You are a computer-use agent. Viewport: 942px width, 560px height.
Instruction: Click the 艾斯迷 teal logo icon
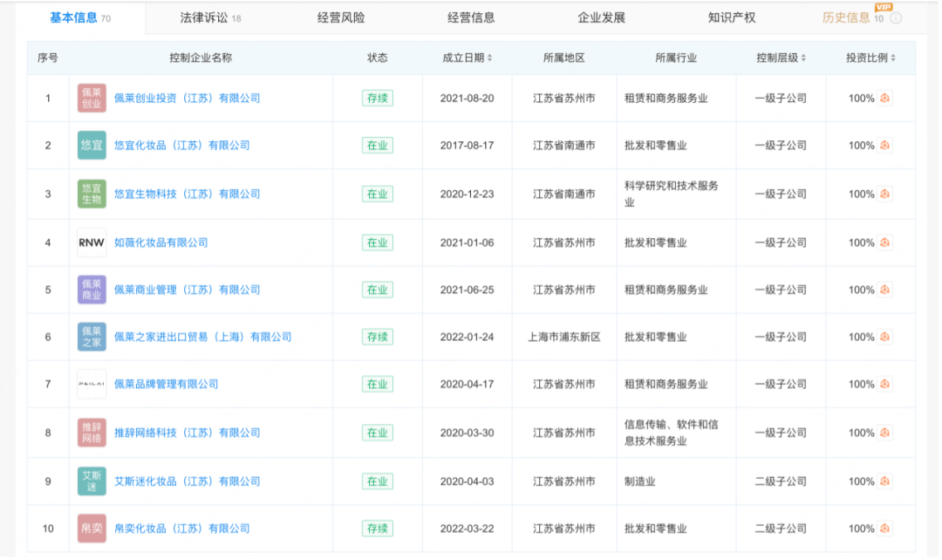[92, 481]
